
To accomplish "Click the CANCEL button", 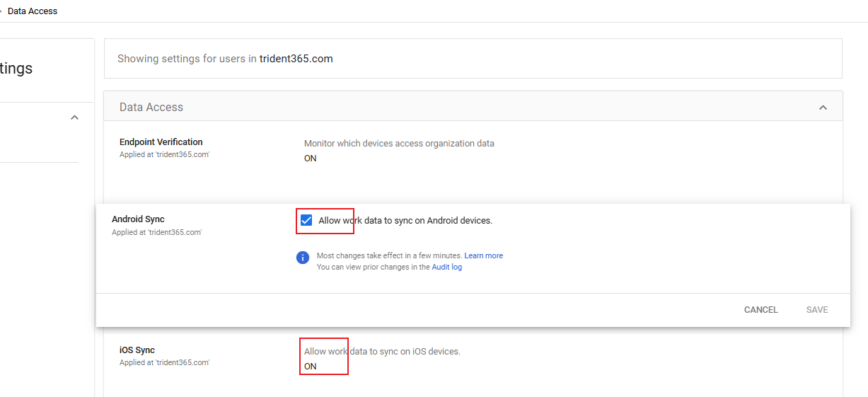I will pyautogui.click(x=760, y=310).
